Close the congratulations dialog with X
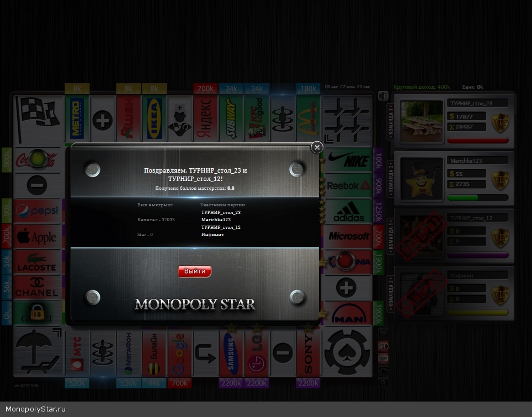The image size is (532, 417). tap(317, 147)
